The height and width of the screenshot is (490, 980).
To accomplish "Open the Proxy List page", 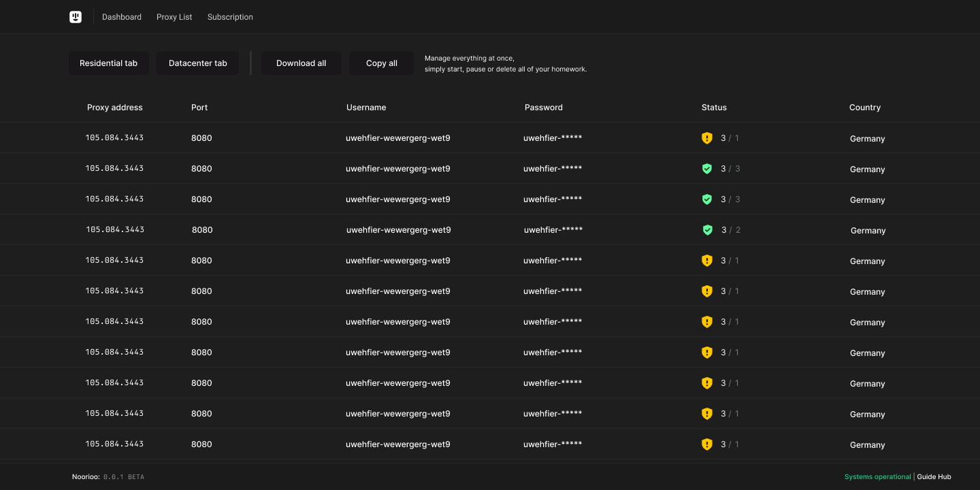I will (174, 16).
